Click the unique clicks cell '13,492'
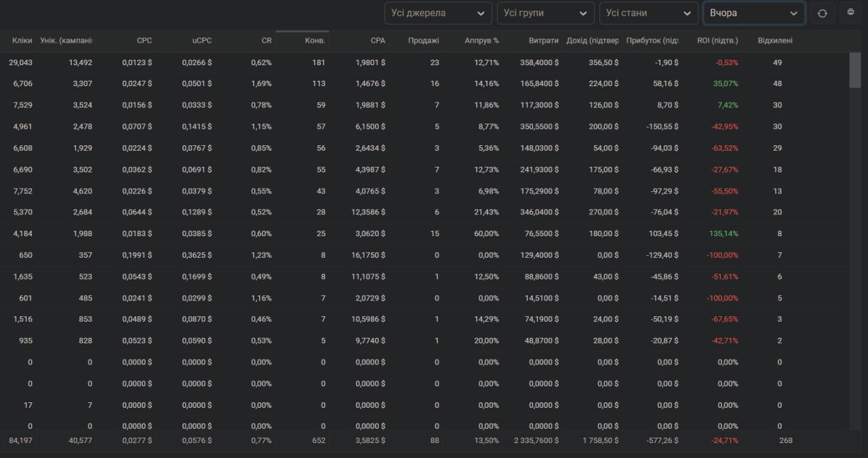The height and width of the screenshot is (458, 868). (80, 62)
